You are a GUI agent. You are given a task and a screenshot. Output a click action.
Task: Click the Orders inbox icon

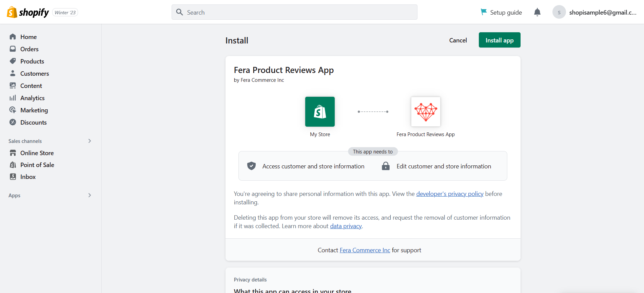click(x=13, y=49)
